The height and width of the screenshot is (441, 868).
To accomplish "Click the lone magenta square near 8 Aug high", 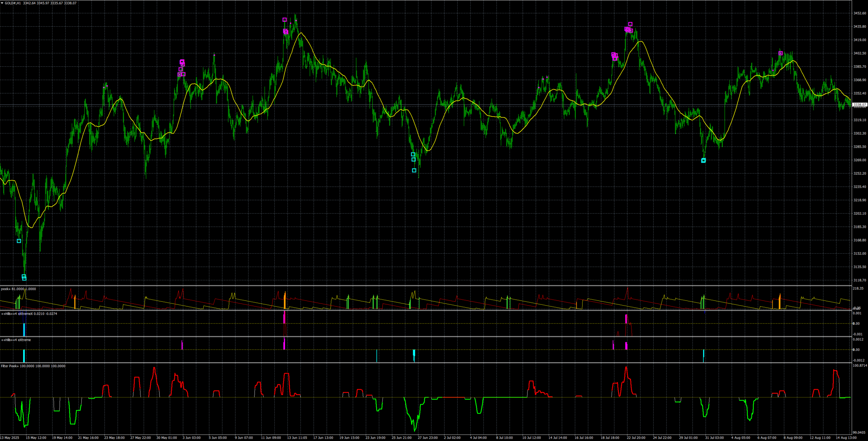I will [781, 53].
